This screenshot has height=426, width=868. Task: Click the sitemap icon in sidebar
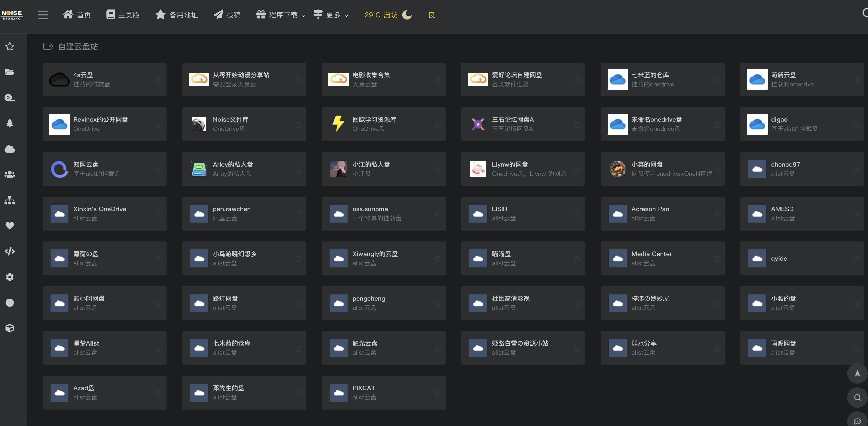[x=9, y=200]
